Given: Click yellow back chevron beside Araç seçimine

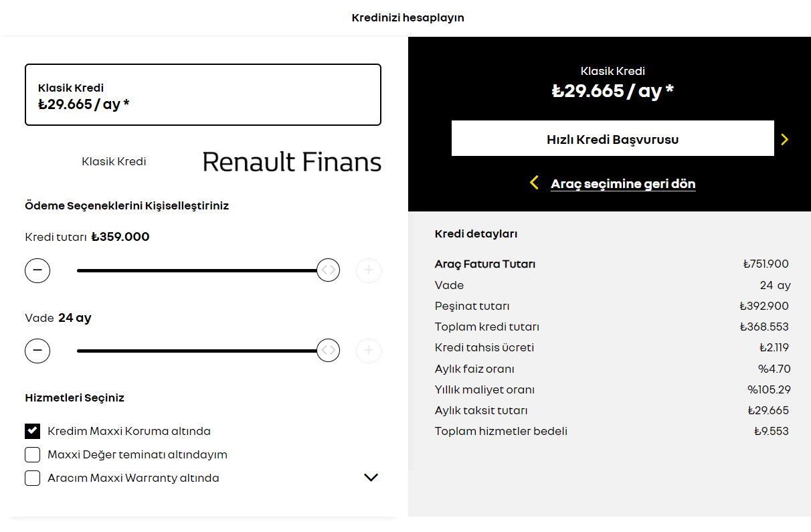Looking at the screenshot, I should [x=534, y=183].
